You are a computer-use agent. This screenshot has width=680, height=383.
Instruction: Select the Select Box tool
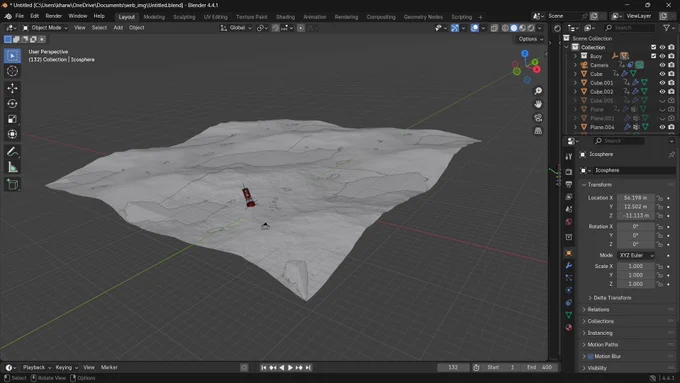12,56
